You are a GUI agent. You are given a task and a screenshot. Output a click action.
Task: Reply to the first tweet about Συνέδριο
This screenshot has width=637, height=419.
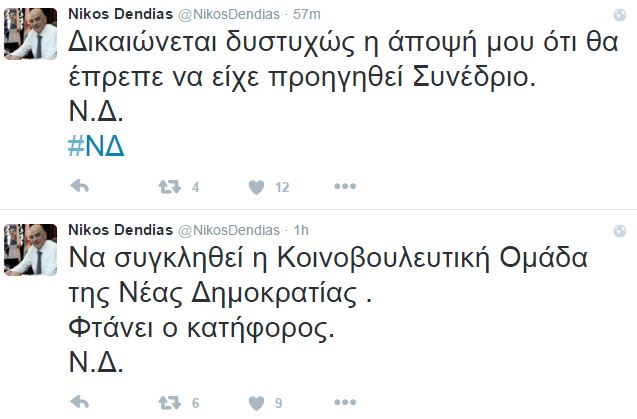tap(82, 186)
